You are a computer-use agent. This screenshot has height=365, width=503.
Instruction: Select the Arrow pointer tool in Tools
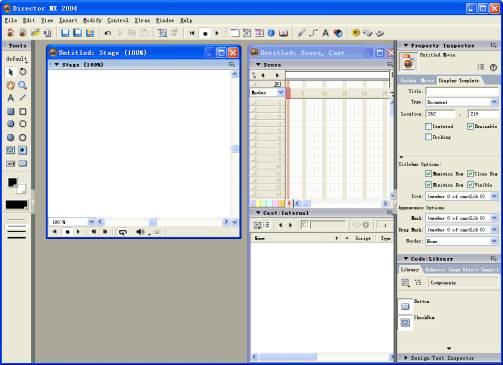(x=11, y=72)
